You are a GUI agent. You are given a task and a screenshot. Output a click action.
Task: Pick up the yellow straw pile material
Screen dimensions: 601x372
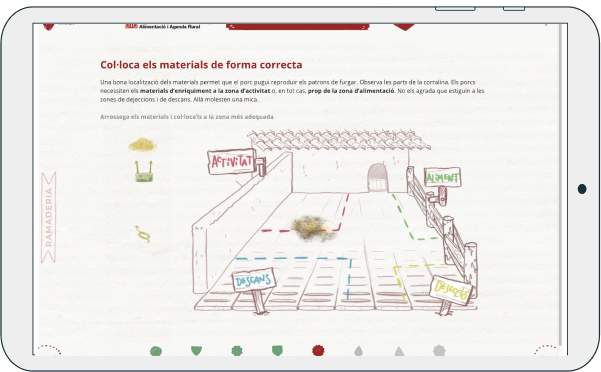(142, 144)
